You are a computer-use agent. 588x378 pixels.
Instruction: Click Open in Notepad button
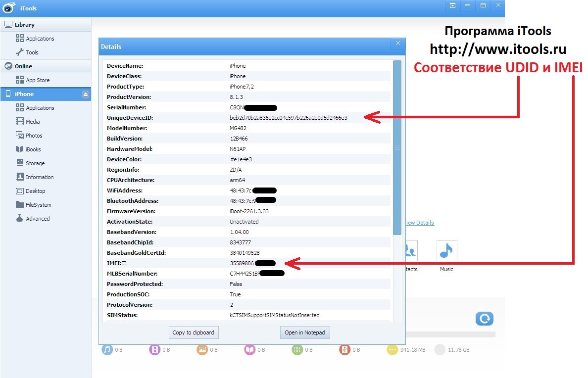coord(305,332)
